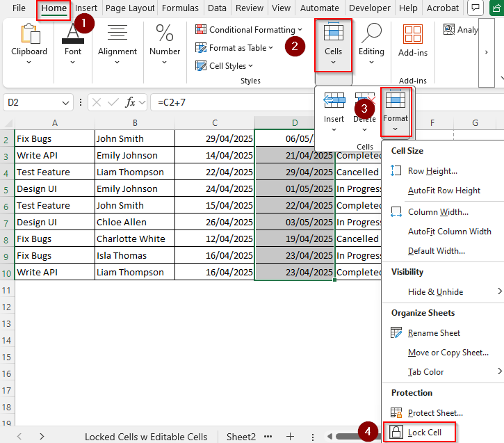This screenshot has width=504, height=443.
Task: Open the Page Layout tab
Action: (x=130, y=8)
